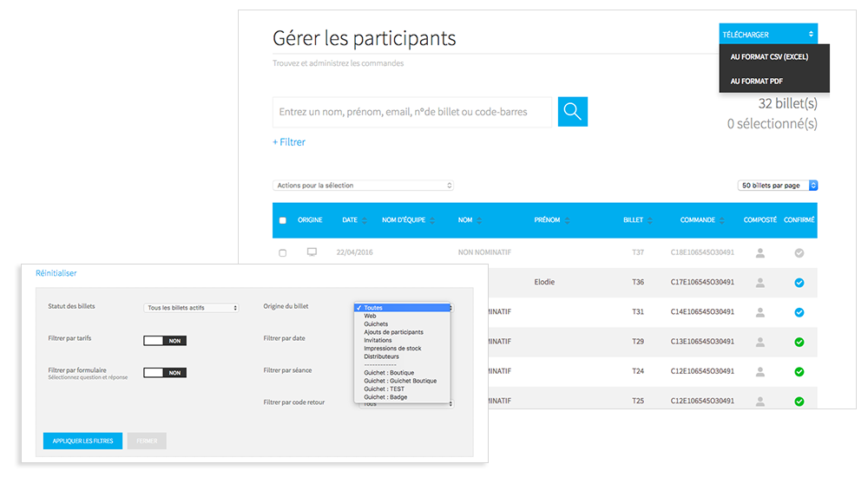
Task: Click green confirmé check icon in T24 row
Action: click(799, 372)
